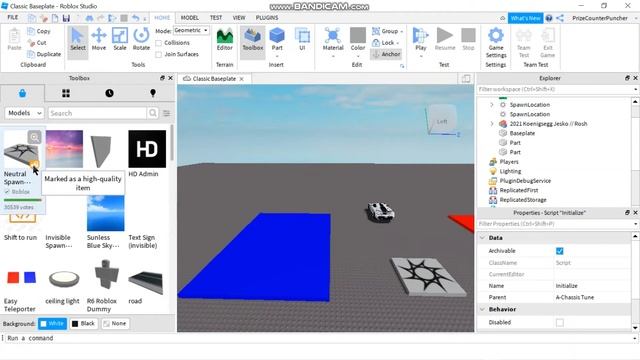Select the HD Admin toolbox model
Viewport: 640px width, 360px height.
pyautogui.click(x=147, y=149)
